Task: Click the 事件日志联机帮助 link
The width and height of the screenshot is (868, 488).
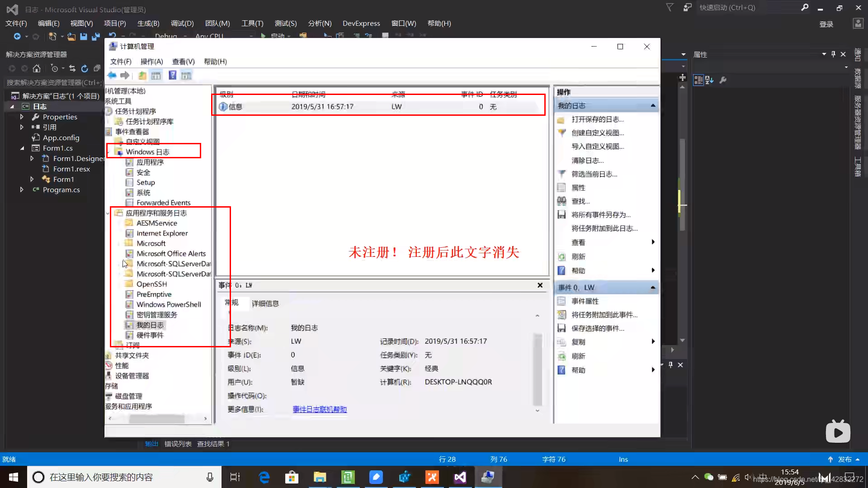Action: [x=320, y=409]
